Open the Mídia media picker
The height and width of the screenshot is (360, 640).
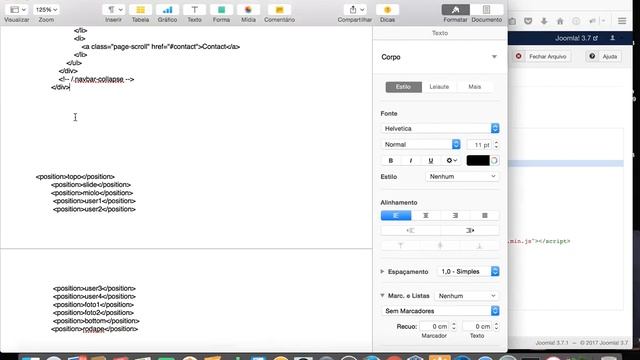pyautogui.click(x=248, y=9)
